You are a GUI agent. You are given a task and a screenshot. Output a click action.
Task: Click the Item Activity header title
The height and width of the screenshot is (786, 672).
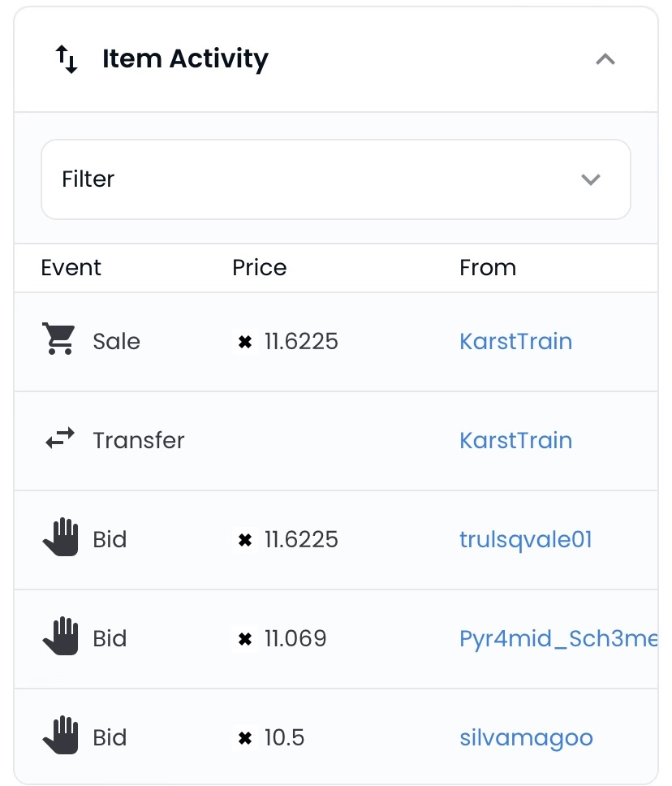[185, 59]
